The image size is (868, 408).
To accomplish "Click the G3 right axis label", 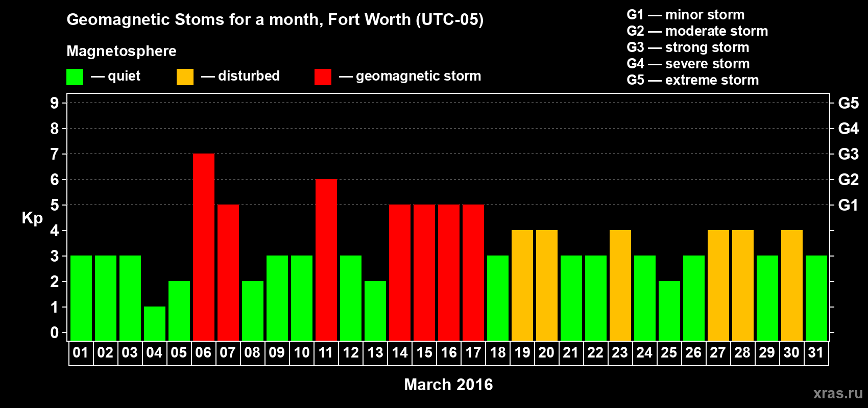I will 849,154.
